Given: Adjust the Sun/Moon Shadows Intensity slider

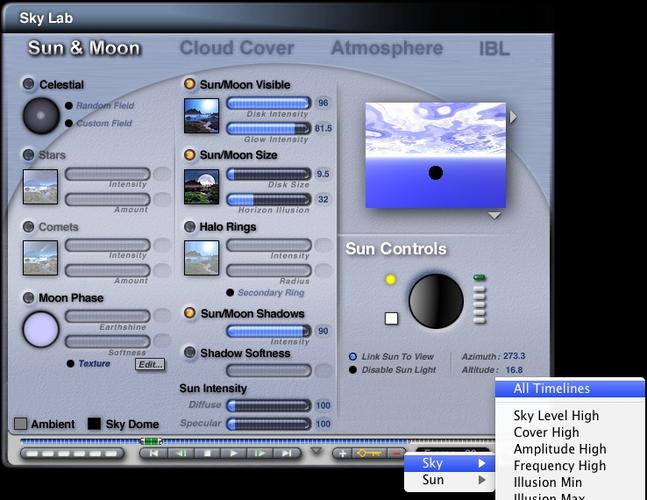Looking at the screenshot, I should [269, 331].
